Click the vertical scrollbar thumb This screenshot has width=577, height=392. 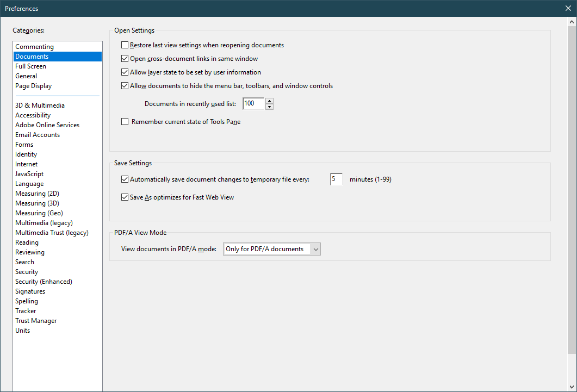point(572,190)
